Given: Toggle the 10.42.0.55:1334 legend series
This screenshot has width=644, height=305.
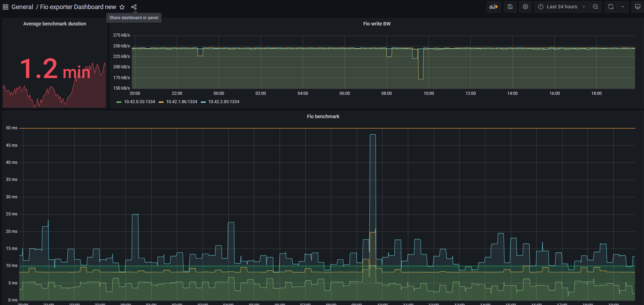Looking at the screenshot, I should (139, 102).
